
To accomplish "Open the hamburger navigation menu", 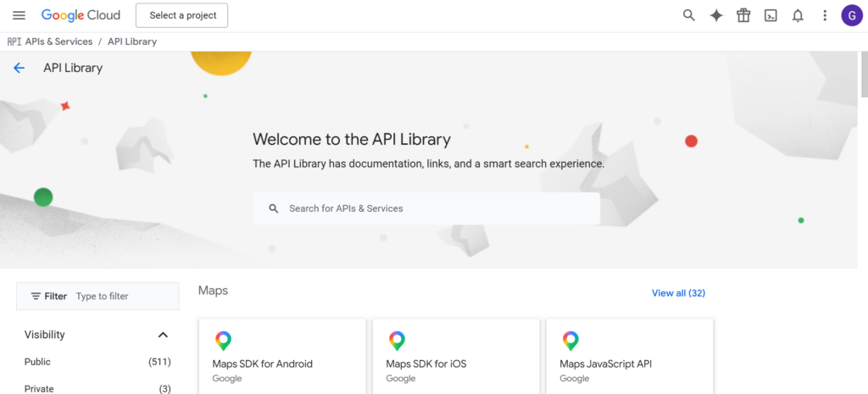I will [x=19, y=15].
